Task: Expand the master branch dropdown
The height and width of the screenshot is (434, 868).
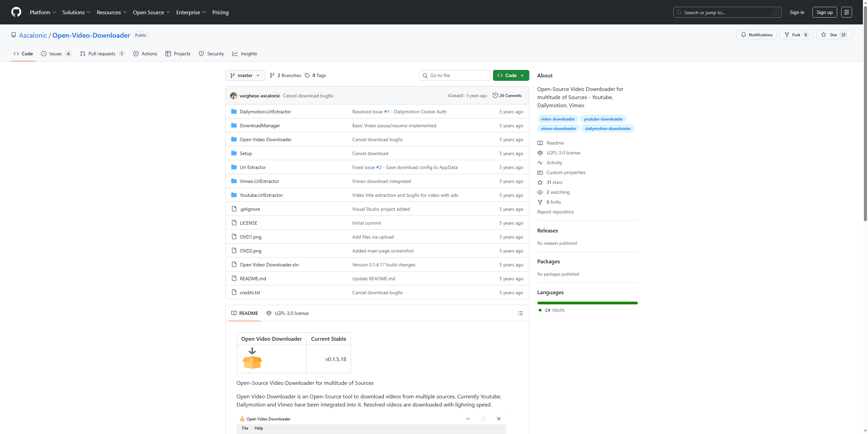Action: click(245, 75)
